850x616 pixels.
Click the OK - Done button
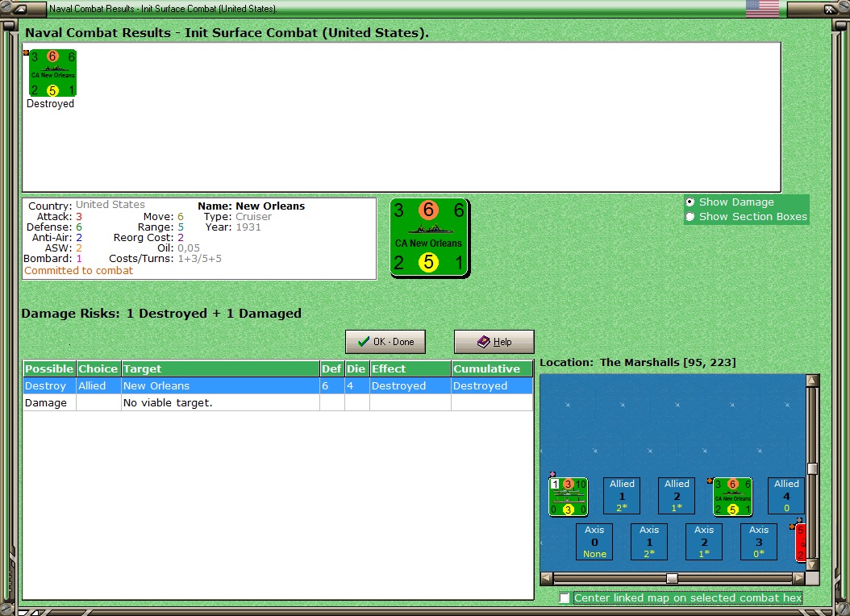(x=385, y=342)
